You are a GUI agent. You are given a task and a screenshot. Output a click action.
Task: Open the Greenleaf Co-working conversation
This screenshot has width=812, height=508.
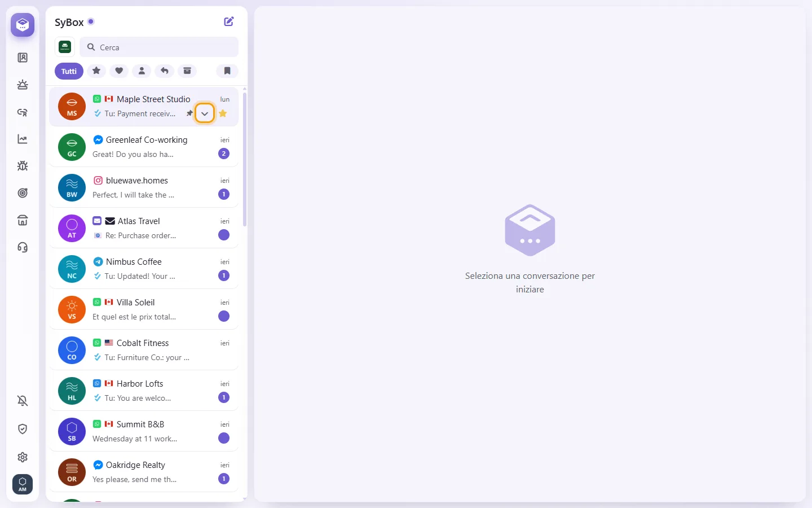pos(144,147)
